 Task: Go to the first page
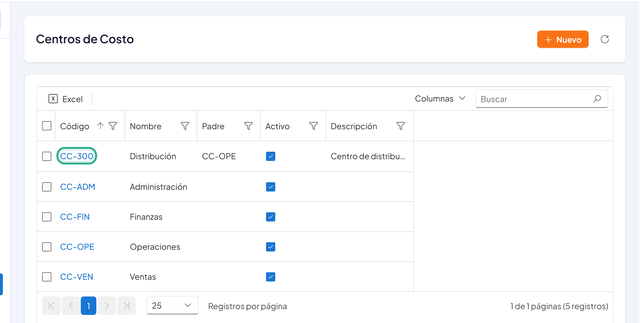[51, 306]
